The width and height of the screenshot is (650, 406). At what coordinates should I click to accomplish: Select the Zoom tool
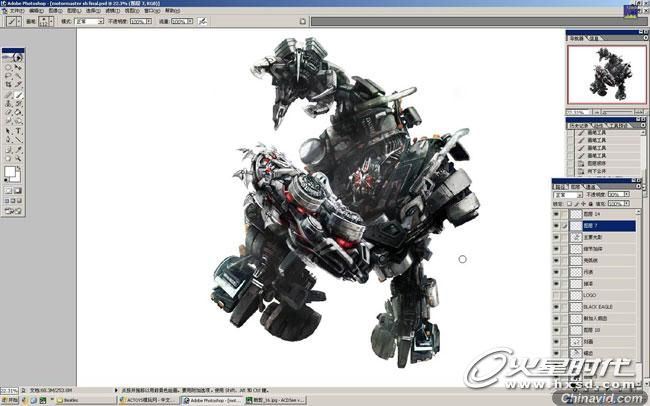pos(18,158)
